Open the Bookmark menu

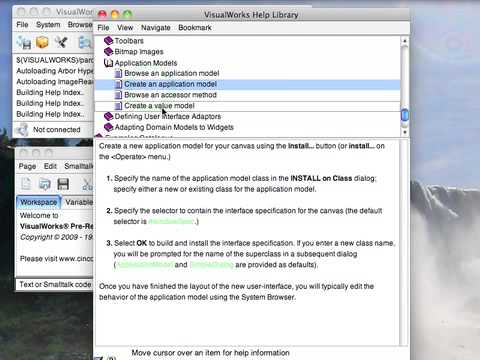[x=195, y=28]
